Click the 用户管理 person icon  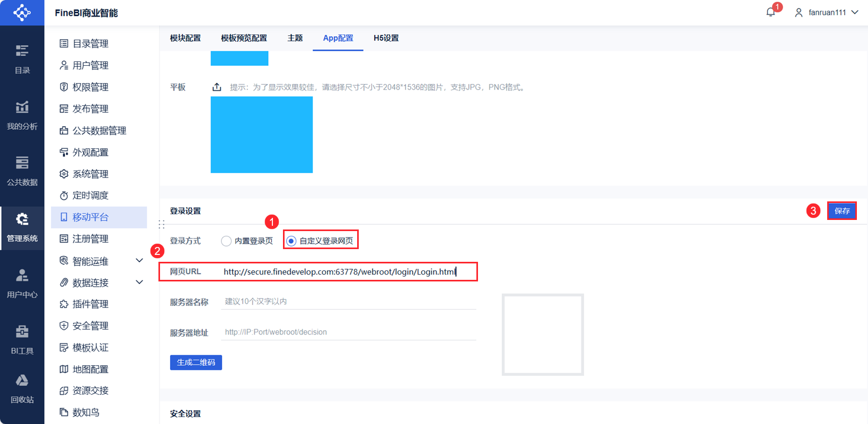[64, 65]
